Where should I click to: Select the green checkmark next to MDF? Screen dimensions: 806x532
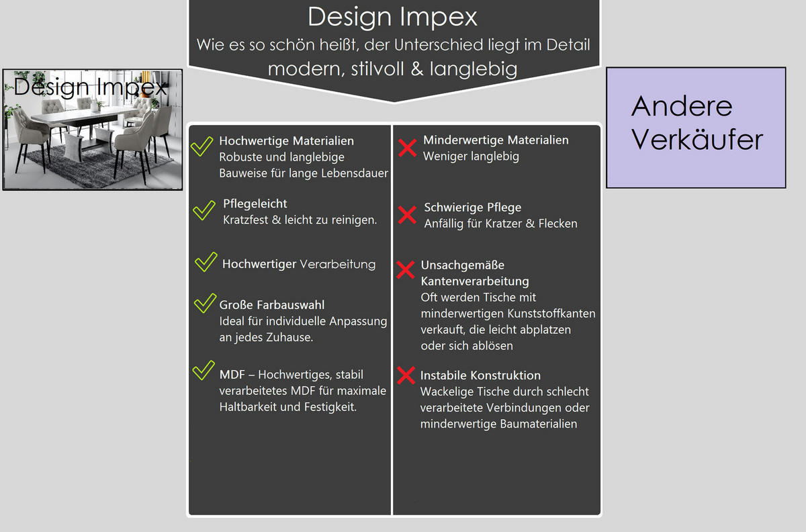point(203,371)
